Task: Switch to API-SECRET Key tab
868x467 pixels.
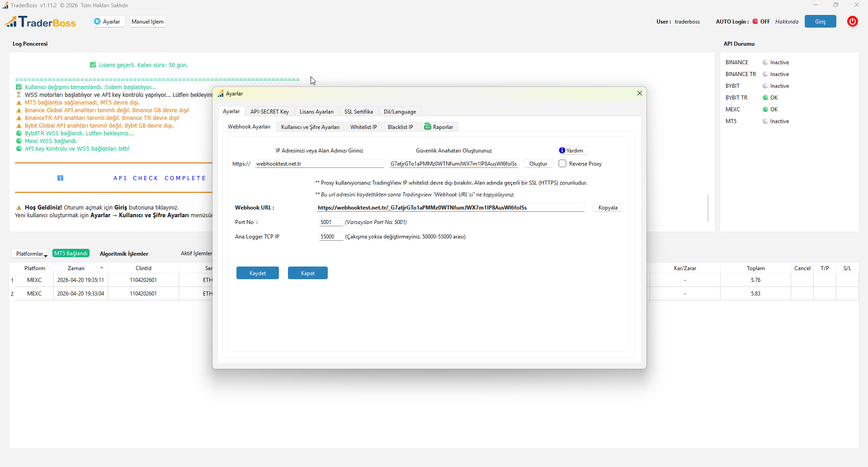Action: pos(269,112)
